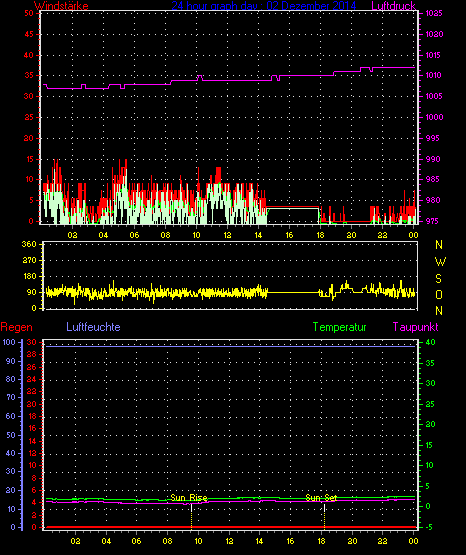This screenshot has height=555, width=466.
Task: Click the yellow 'O' compass direction letter
Action: pyautogui.click(x=439, y=294)
